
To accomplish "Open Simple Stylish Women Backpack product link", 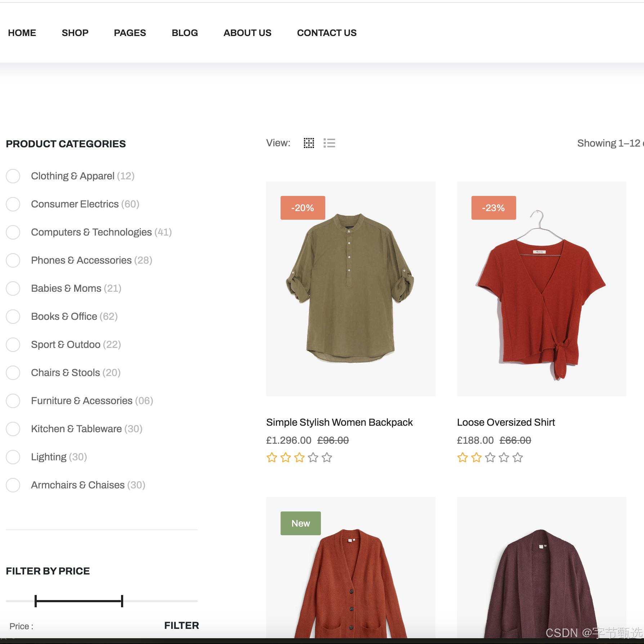I will [x=339, y=422].
